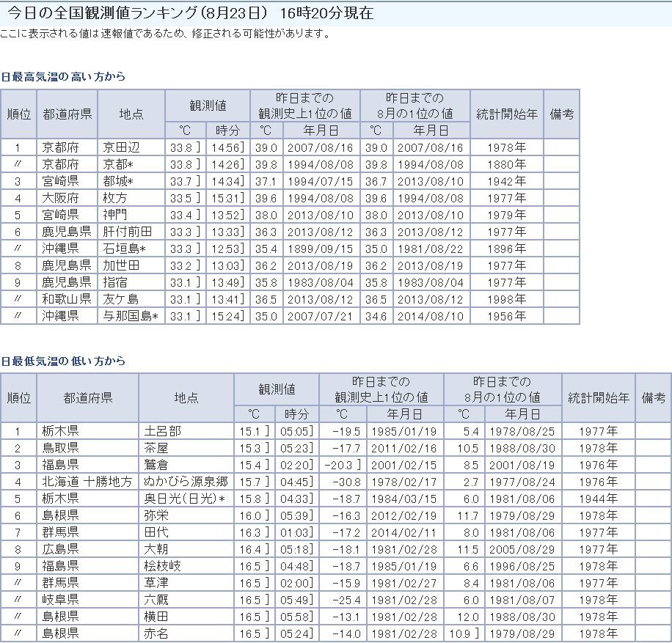Select the 赤名 location in the last row
This screenshot has height=643, width=672.
coord(157,633)
